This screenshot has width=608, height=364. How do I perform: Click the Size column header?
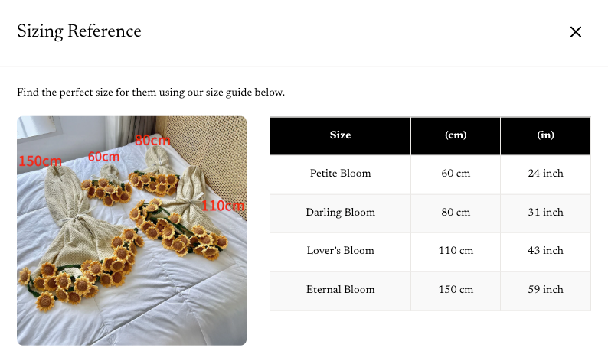pyautogui.click(x=340, y=135)
